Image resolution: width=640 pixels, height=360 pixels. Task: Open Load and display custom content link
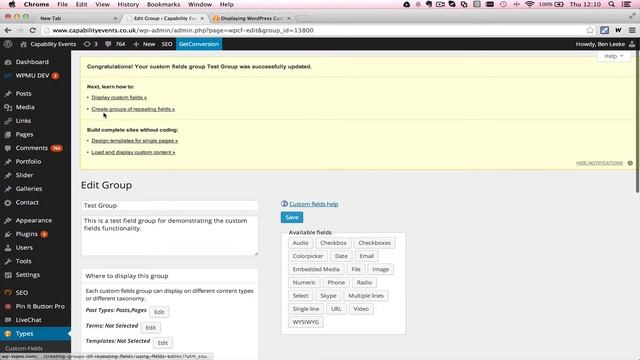133,152
